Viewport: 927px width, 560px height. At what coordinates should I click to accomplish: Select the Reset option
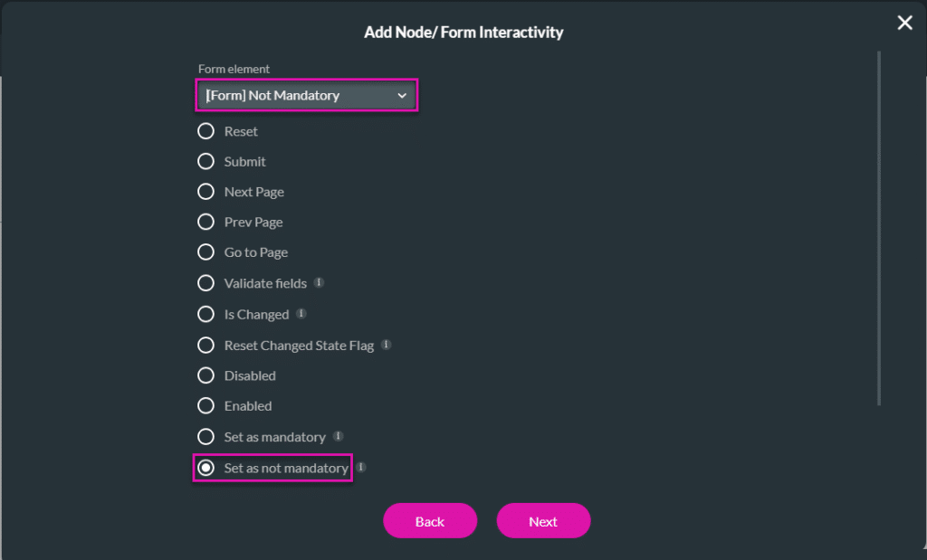click(x=205, y=130)
